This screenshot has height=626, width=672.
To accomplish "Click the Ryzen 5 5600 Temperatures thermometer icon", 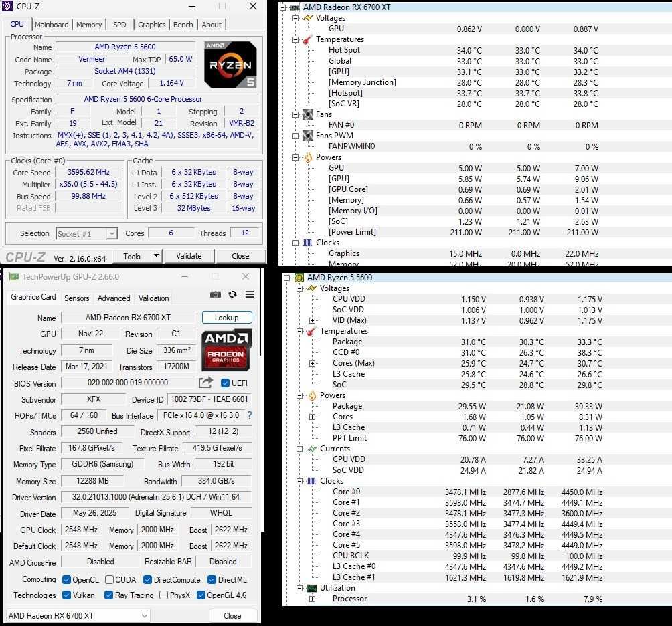I will click(x=312, y=332).
